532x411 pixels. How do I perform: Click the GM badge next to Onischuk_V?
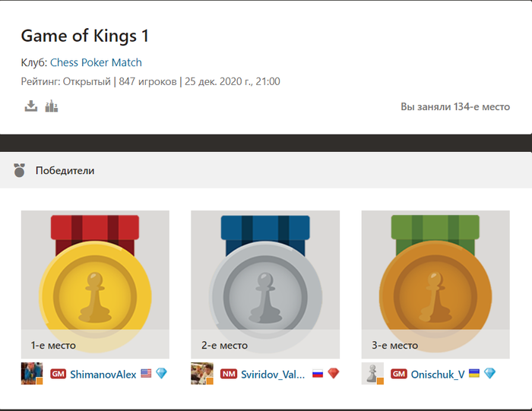coord(399,374)
